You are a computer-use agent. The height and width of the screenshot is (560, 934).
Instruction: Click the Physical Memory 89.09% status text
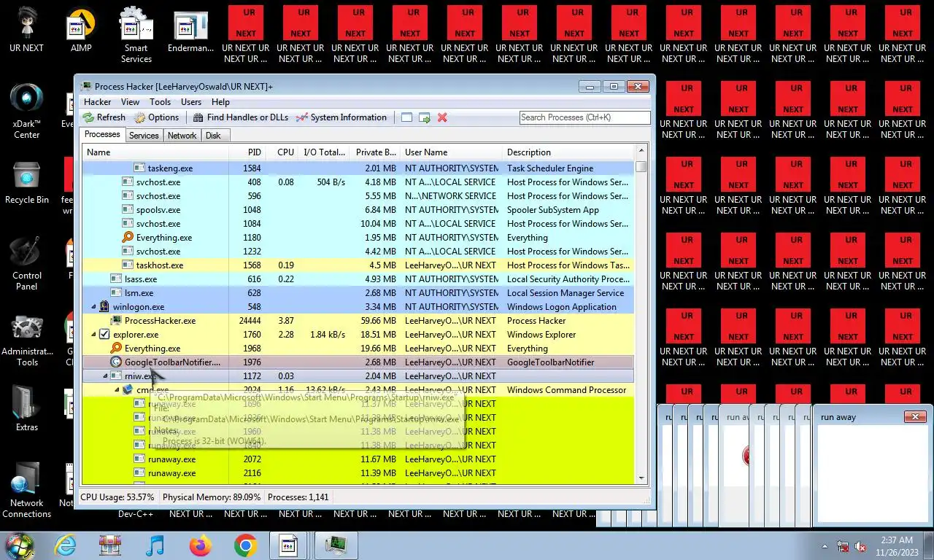[211, 497]
